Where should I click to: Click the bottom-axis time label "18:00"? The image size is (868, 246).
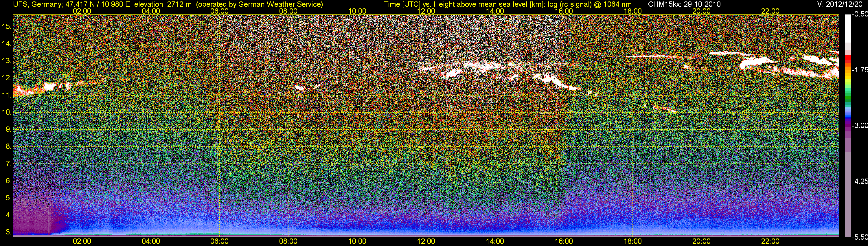coord(632,241)
